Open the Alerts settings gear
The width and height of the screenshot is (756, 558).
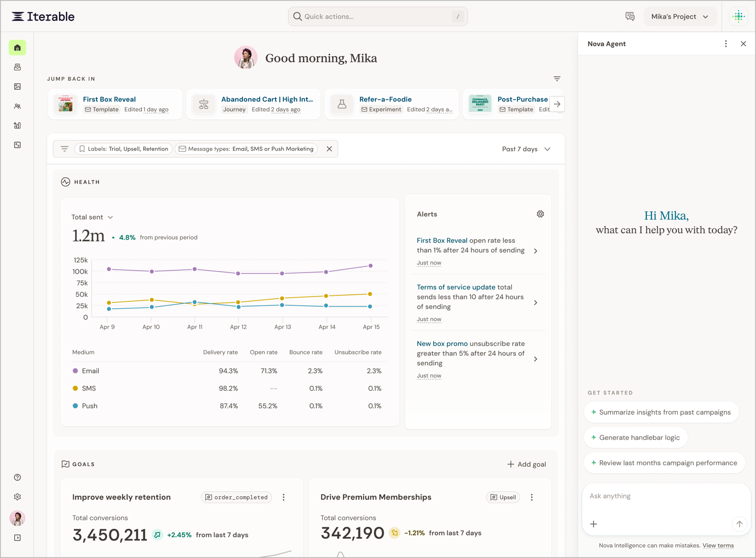tap(540, 214)
